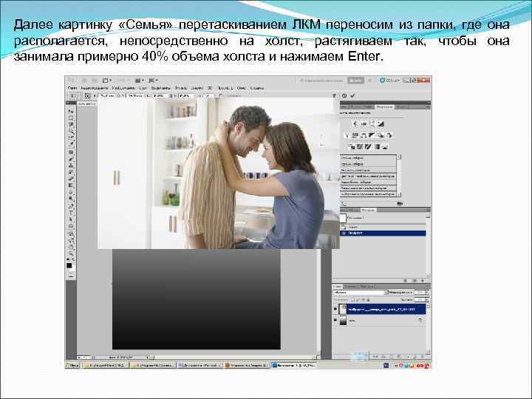The height and width of the screenshot is (399, 532).
Task: Open the Screen Mode dropdown in application bar
Action: pyautogui.click(x=154, y=81)
